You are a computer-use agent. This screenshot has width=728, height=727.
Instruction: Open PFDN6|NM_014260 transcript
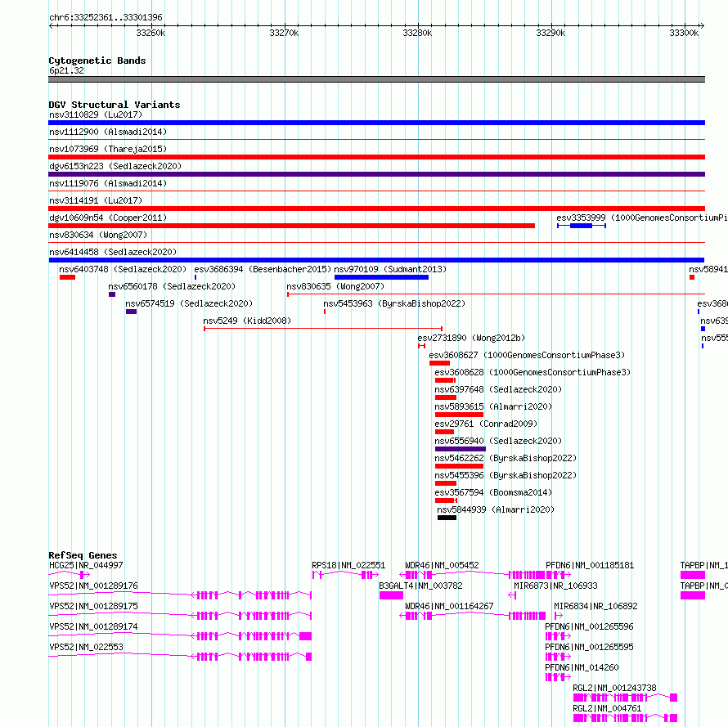point(558,677)
